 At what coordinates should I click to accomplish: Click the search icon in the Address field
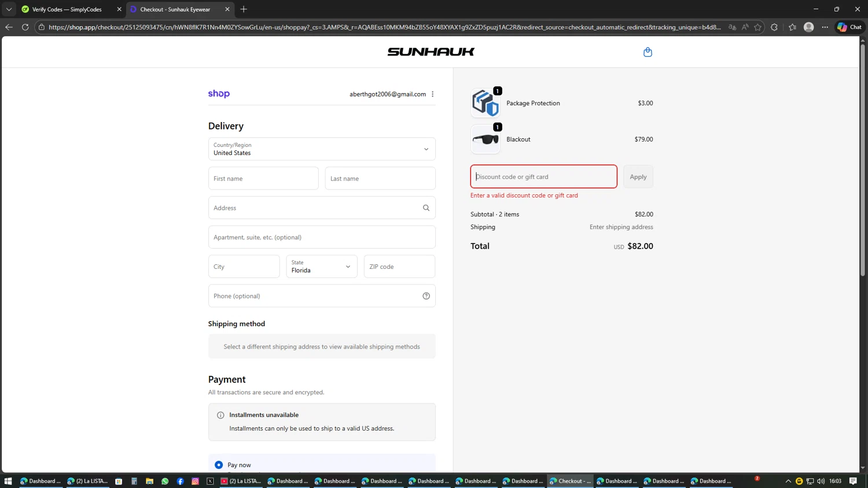426,208
